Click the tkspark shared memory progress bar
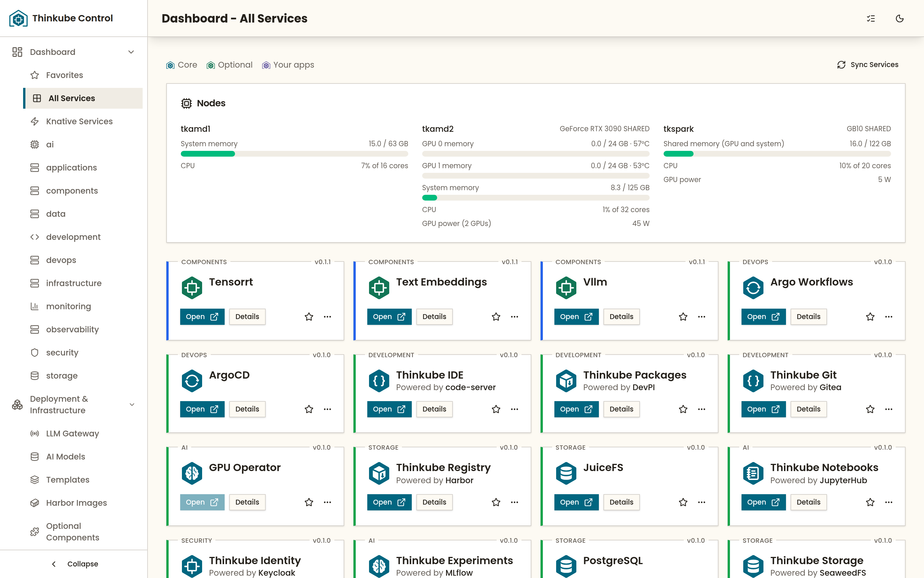The width and height of the screenshot is (924, 578). 777,154
